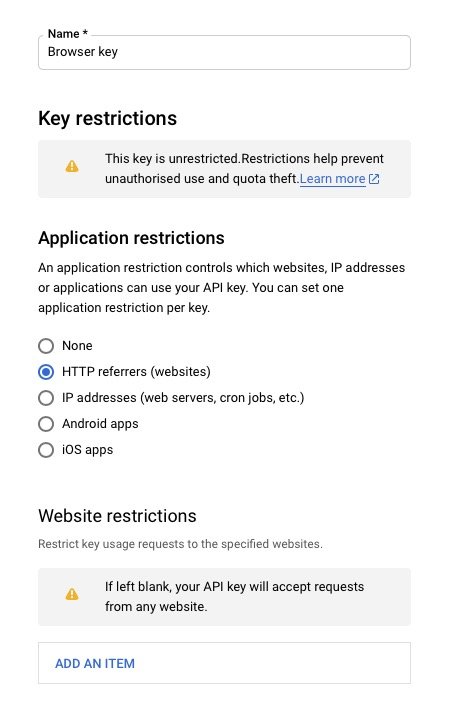The height and width of the screenshot is (719, 458).
Task: Click the Website restrictions heading
Action: click(117, 516)
